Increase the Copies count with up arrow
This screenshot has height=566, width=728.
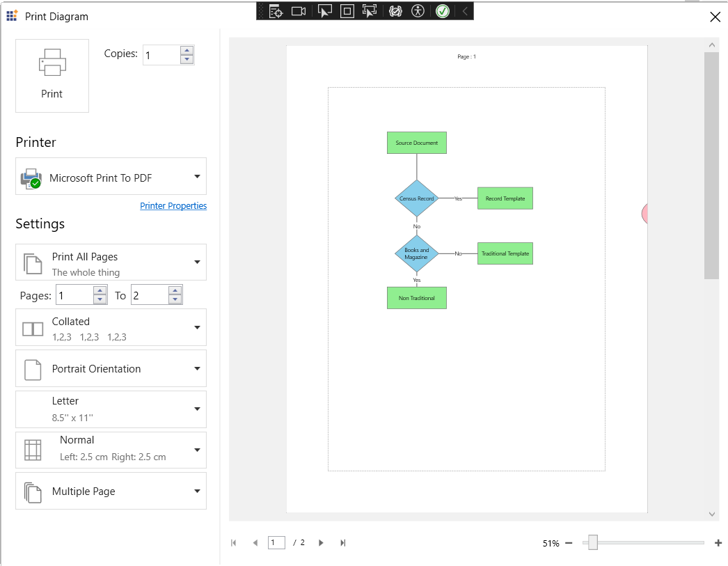[x=187, y=51]
